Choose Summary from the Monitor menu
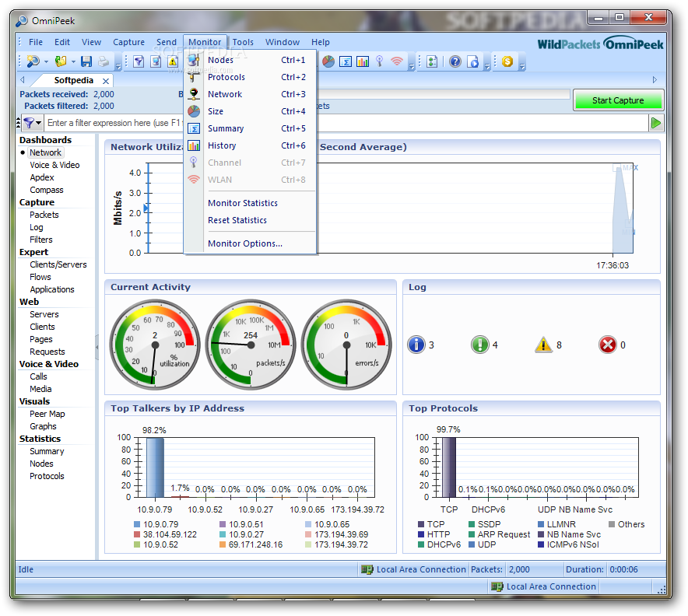The width and height of the screenshot is (688, 616). [x=250, y=128]
